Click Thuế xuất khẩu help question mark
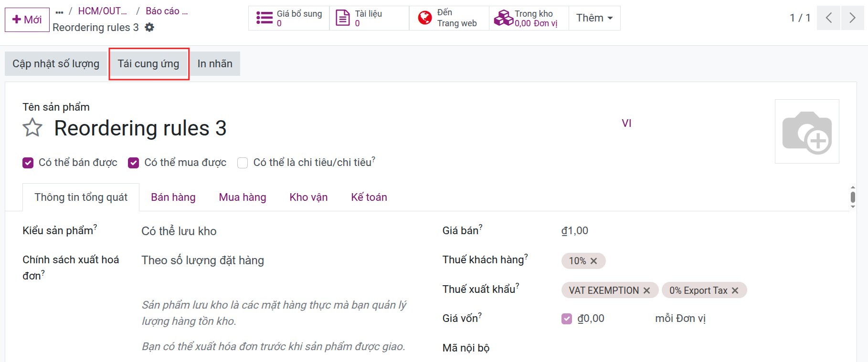The height and width of the screenshot is (362, 868). [518, 285]
